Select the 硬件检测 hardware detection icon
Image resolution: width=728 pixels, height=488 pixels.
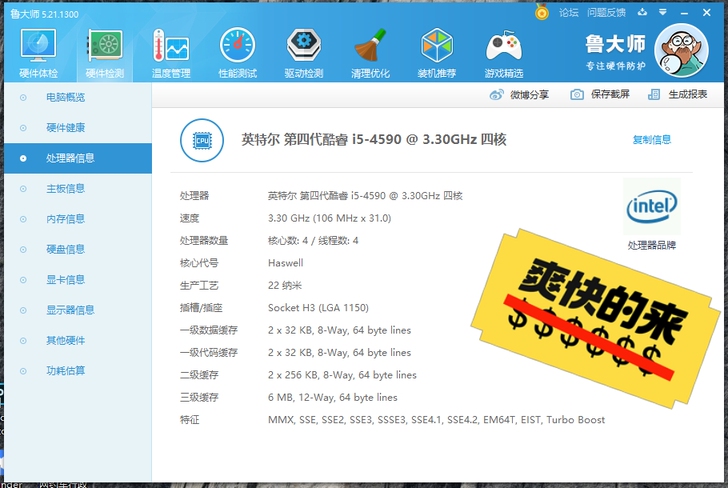tap(105, 53)
